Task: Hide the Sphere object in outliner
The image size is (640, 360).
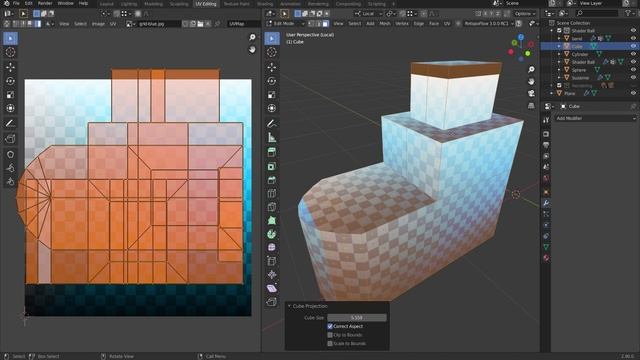Action: (x=633, y=70)
